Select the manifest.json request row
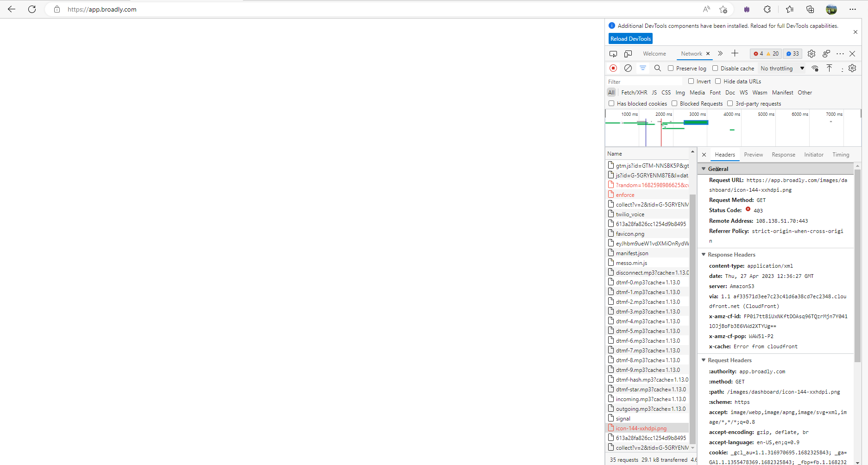 [x=647, y=253]
